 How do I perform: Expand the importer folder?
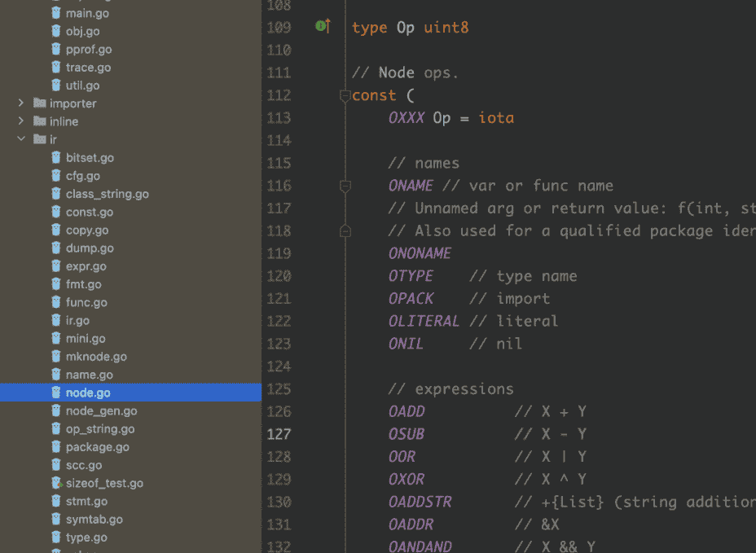pos(21,103)
